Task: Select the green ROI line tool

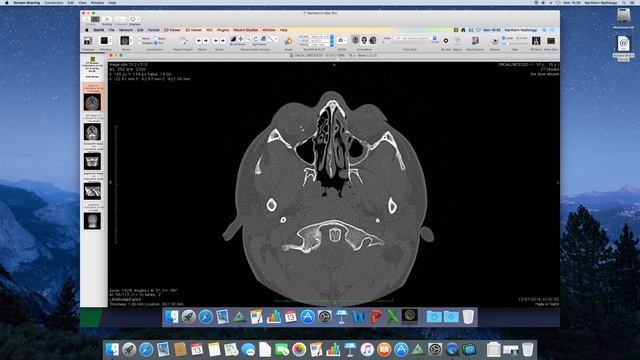Action: coord(270,39)
